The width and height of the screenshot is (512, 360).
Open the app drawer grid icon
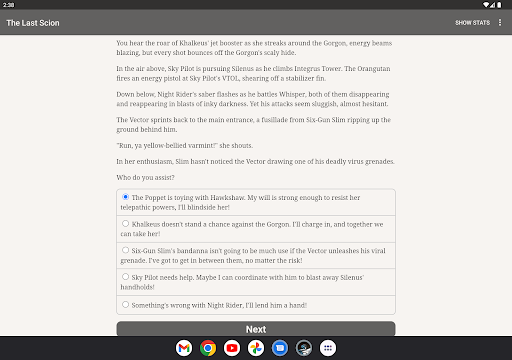(x=328, y=348)
